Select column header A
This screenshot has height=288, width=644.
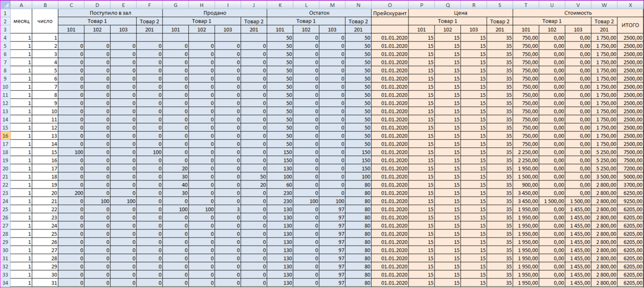point(21,4)
